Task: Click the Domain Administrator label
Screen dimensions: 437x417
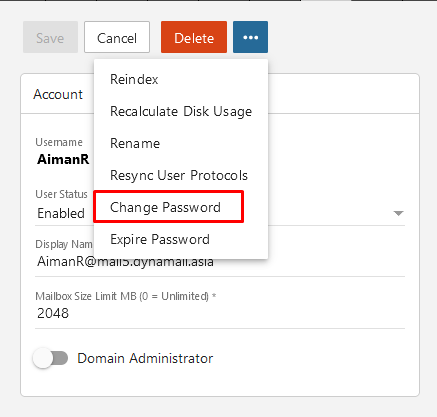Action: (145, 358)
